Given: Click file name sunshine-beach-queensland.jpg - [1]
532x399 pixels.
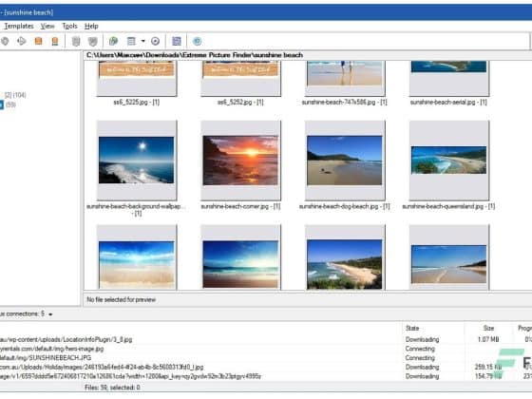Looking at the screenshot, I should click(448, 206).
